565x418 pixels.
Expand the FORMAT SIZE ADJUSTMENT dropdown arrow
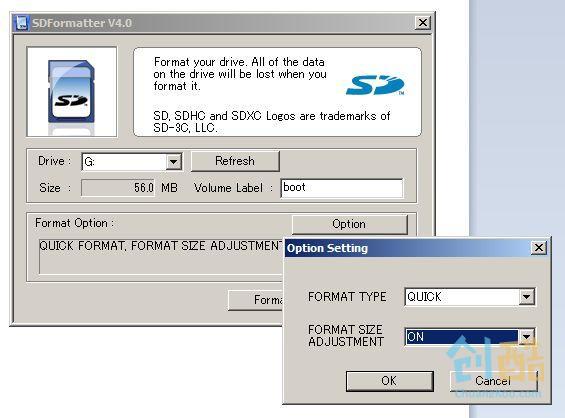pos(526,337)
